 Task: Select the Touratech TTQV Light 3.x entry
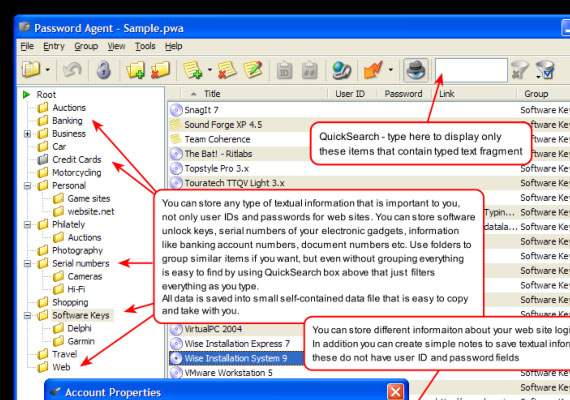234,183
